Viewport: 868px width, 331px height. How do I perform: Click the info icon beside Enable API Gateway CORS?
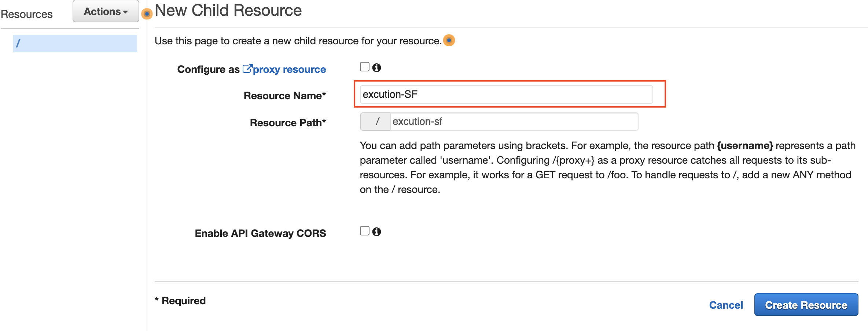click(376, 231)
